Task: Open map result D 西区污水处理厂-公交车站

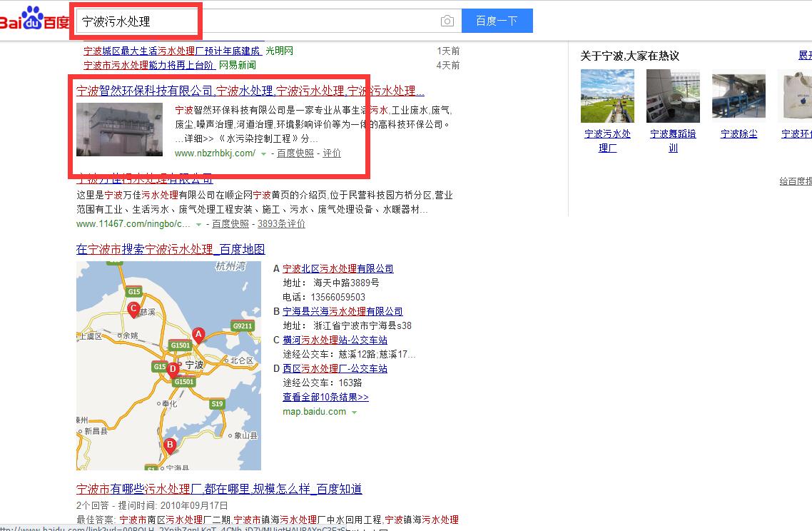Action: [335, 368]
